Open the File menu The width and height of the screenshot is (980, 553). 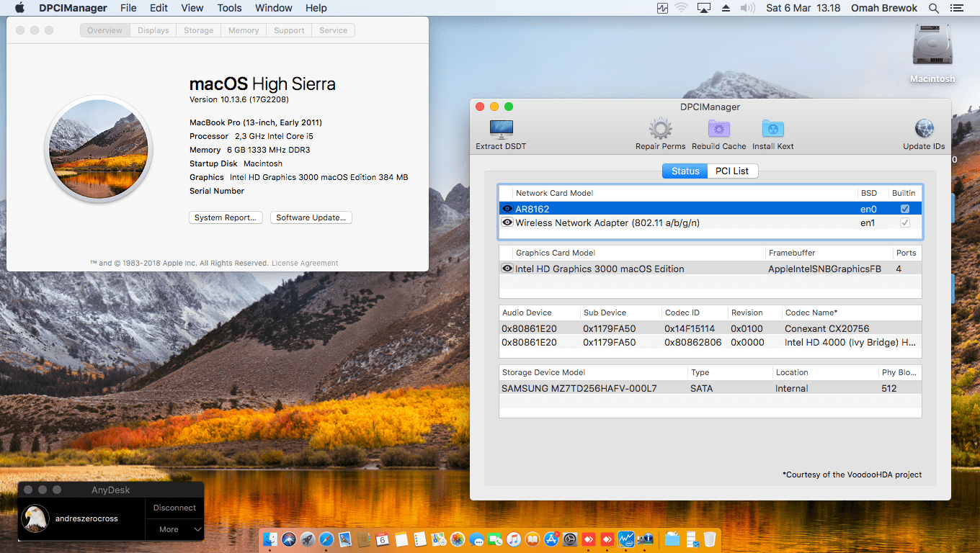pos(128,8)
